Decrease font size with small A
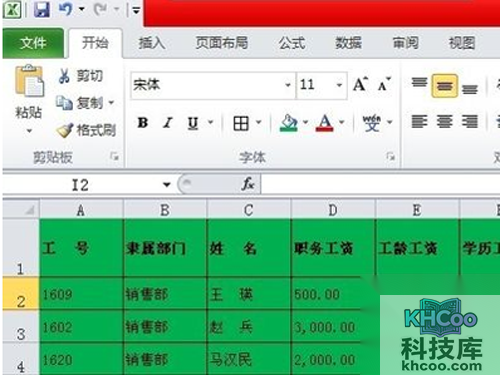Viewport: 500px width, 375px height. [x=384, y=85]
